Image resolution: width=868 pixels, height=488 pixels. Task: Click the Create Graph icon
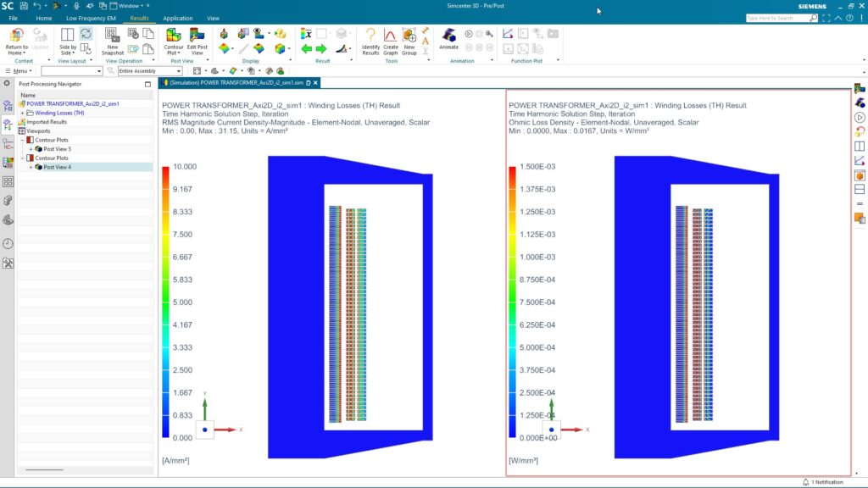(x=390, y=39)
